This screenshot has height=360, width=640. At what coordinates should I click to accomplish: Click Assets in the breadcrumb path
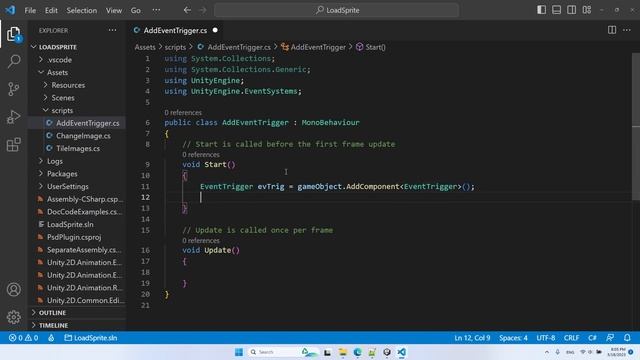point(145,47)
